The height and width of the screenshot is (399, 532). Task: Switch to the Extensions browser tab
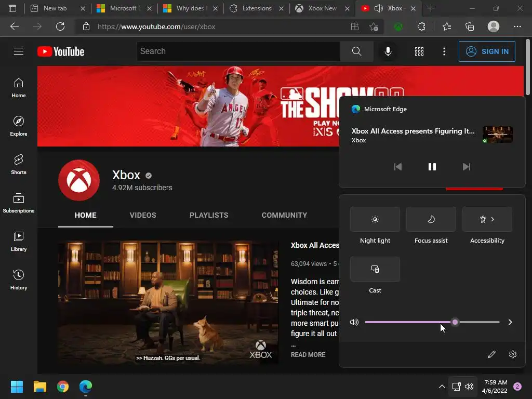pyautogui.click(x=257, y=8)
